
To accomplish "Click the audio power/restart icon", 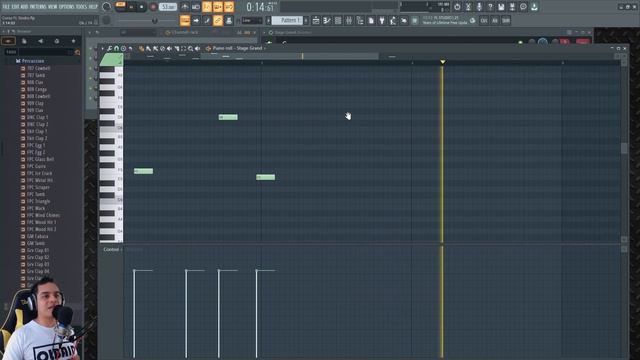I will (457, 7).
